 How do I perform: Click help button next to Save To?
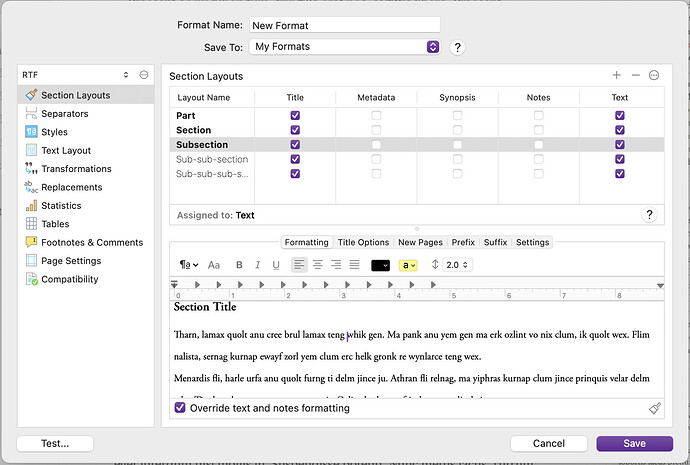pyautogui.click(x=457, y=47)
